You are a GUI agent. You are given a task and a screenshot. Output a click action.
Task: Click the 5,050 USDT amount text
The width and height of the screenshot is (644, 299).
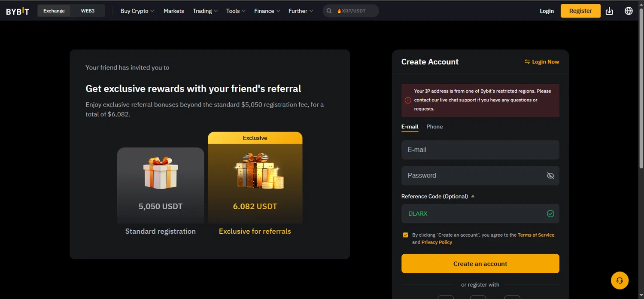(161, 207)
